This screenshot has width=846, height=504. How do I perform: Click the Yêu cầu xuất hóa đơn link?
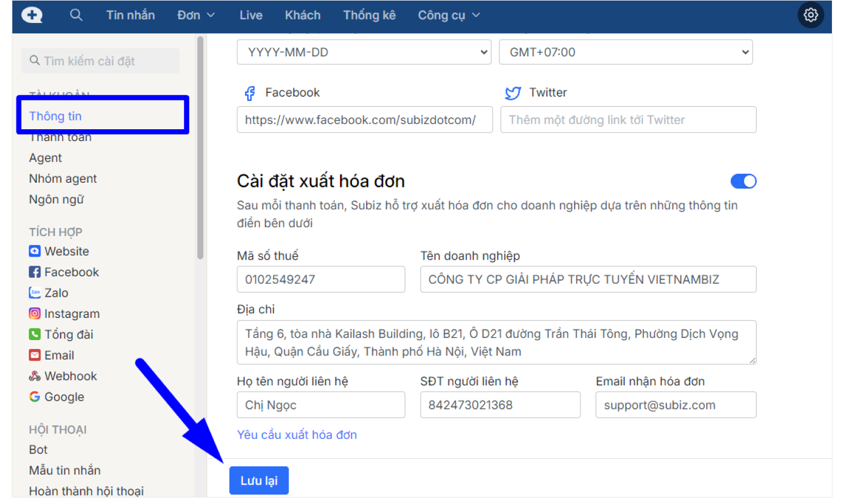pyautogui.click(x=297, y=435)
